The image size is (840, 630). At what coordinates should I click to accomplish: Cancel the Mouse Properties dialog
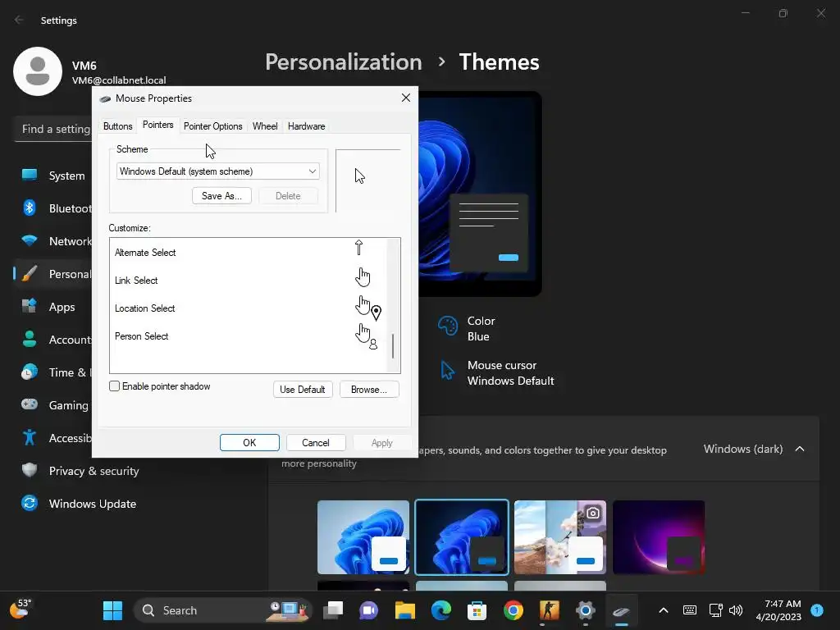coord(316,442)
